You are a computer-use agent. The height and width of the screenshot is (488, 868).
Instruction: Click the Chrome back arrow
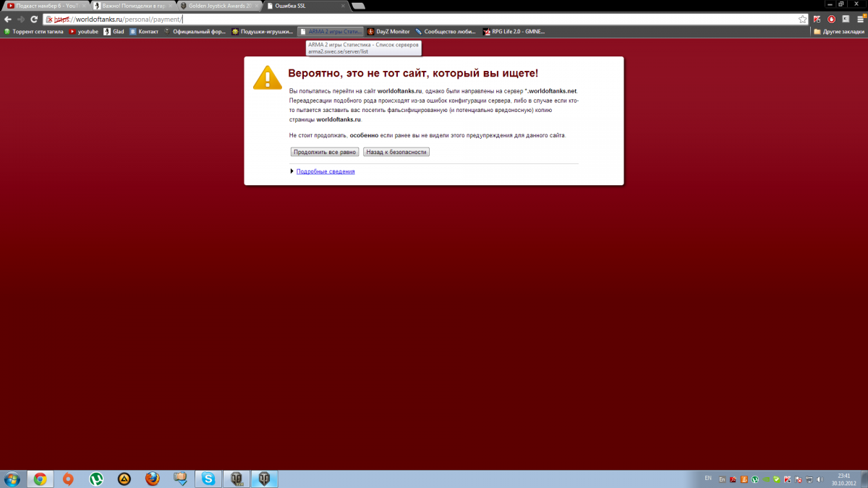pos(8,20)
